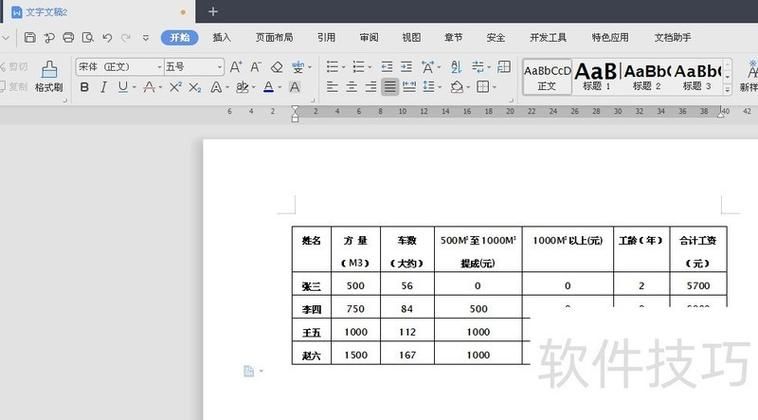758x420 pixels.
Task: Open the quick access toolbar customize arrow
Action: [x=146, y=38]
